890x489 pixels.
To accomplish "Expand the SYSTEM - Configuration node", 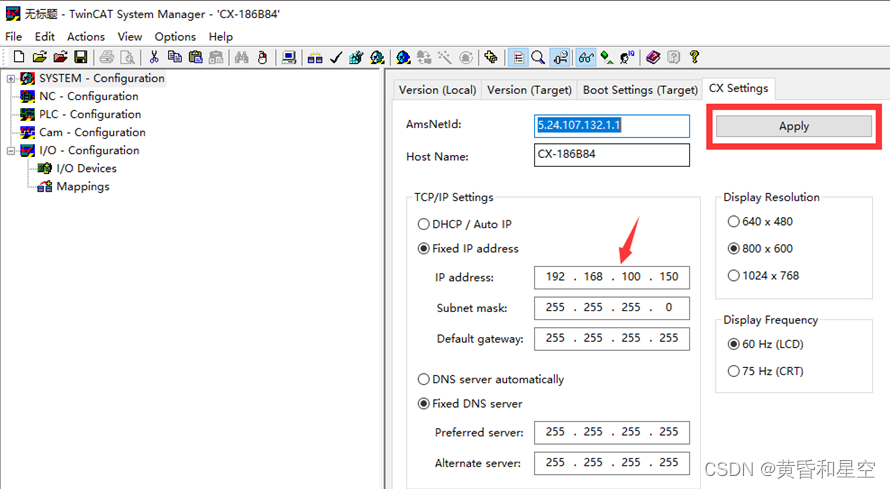I will click(x=11, y=79).
